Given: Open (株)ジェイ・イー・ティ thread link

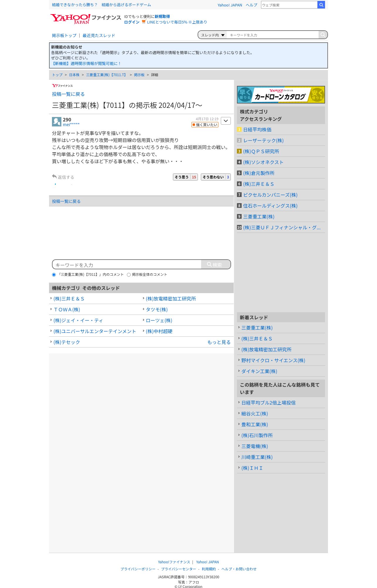Looking at the screenshot, I should point(78,320).
